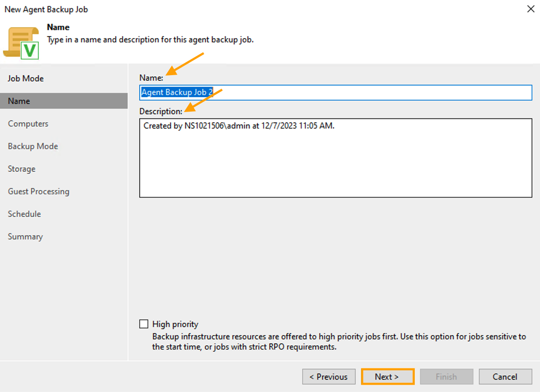Select the Schedule step
Image resolution: width=540 pixels, height=392 pixels.
pyautogui.click(x=24, y=214)
